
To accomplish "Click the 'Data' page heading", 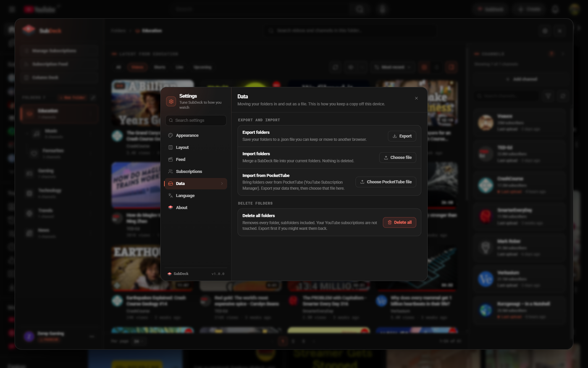I will point(243,96).
